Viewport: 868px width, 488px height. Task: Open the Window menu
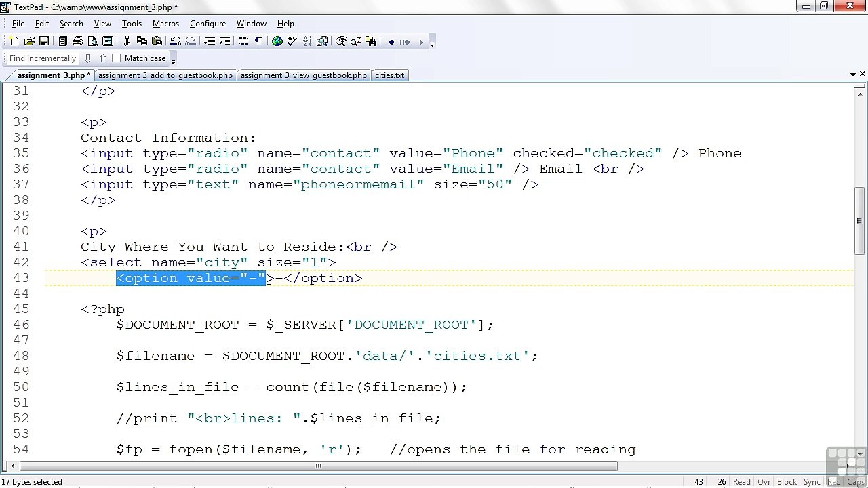251,24
